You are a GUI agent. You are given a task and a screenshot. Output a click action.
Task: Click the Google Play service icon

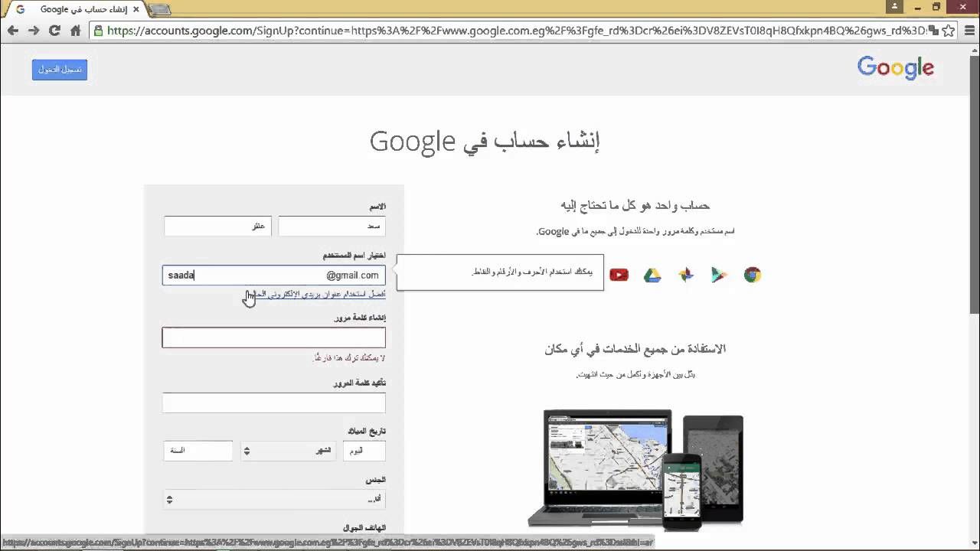[718, 275]
